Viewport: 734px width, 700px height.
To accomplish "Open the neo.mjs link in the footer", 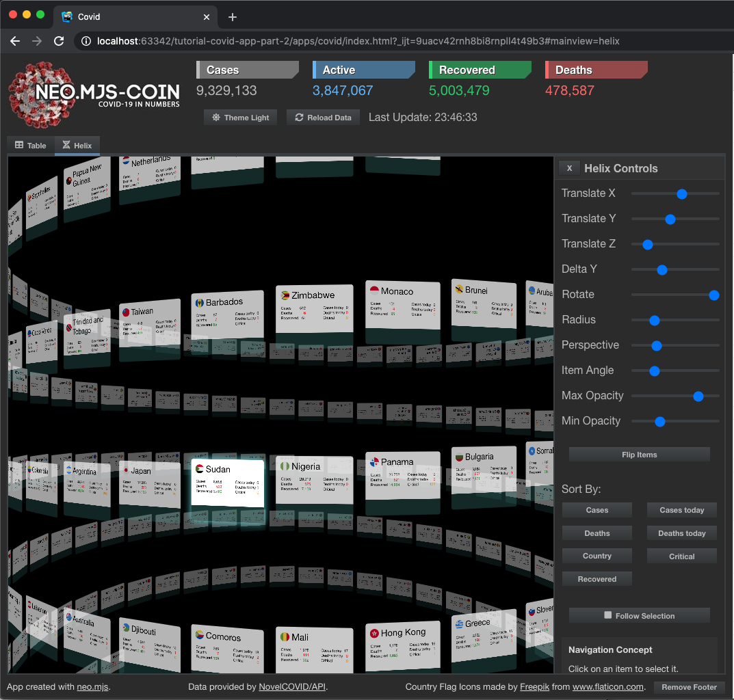I will [92, 686].
